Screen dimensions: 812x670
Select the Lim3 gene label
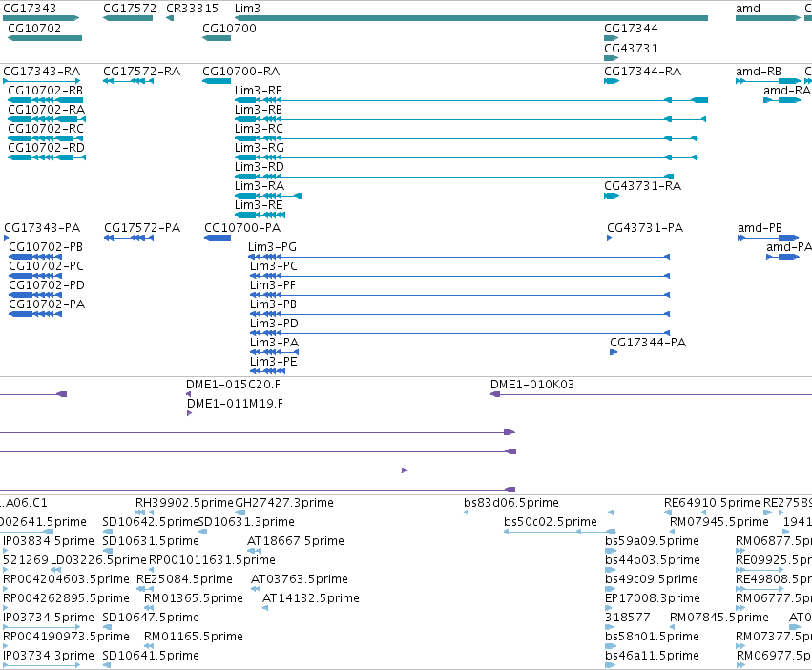point(247,9)
